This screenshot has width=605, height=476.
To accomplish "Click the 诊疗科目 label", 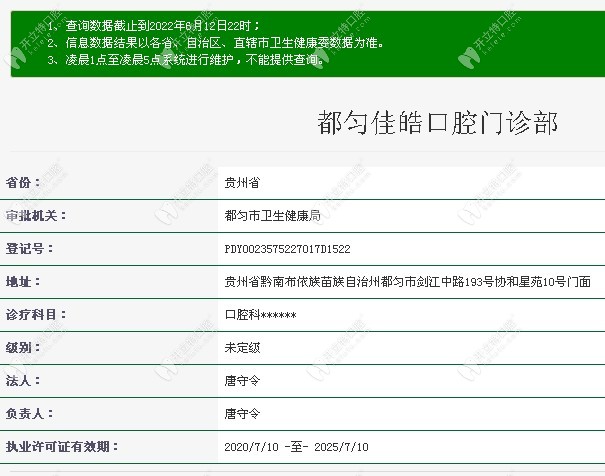I will pos(35,315).
